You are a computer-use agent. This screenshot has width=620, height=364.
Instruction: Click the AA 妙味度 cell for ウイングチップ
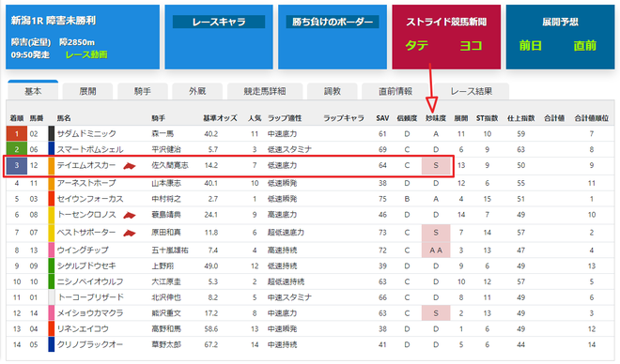tap(436, 250)
